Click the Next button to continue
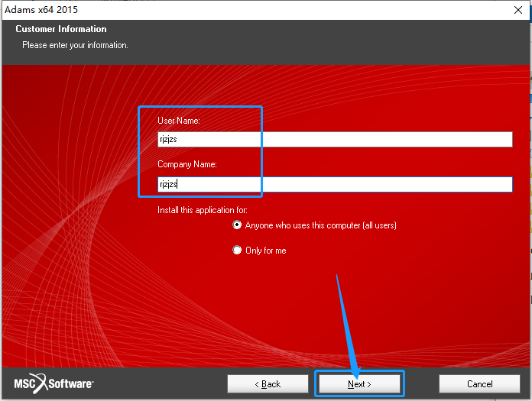This screenshot has height=401, width=532. coord(359,383)
